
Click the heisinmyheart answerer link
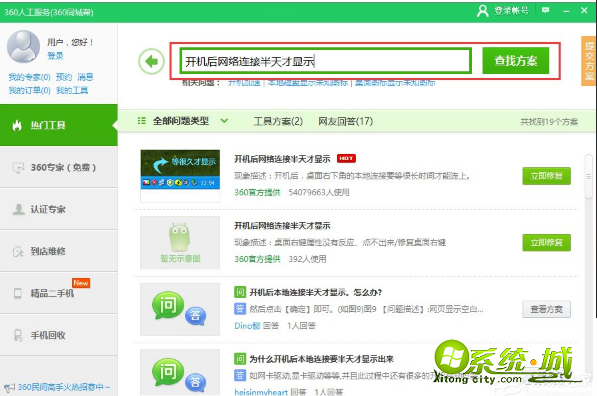coord(261,391)
